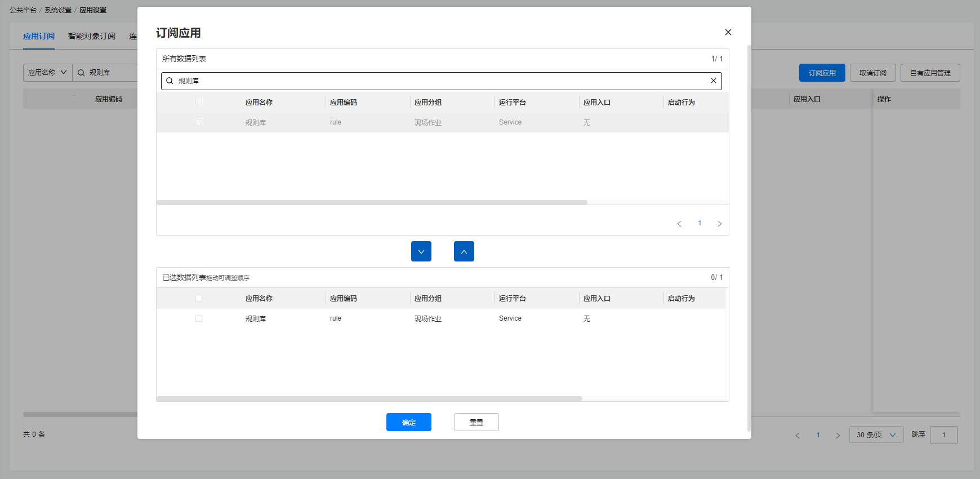Click the search icon in the background filter field
Viewport: 980px width, 479px height.
[81, 73]
